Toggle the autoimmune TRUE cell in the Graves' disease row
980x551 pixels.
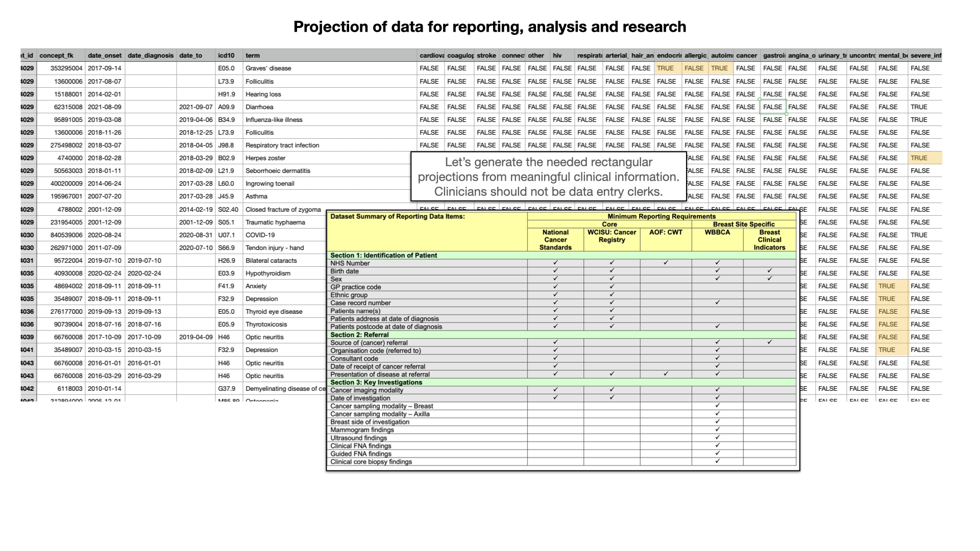719,68
